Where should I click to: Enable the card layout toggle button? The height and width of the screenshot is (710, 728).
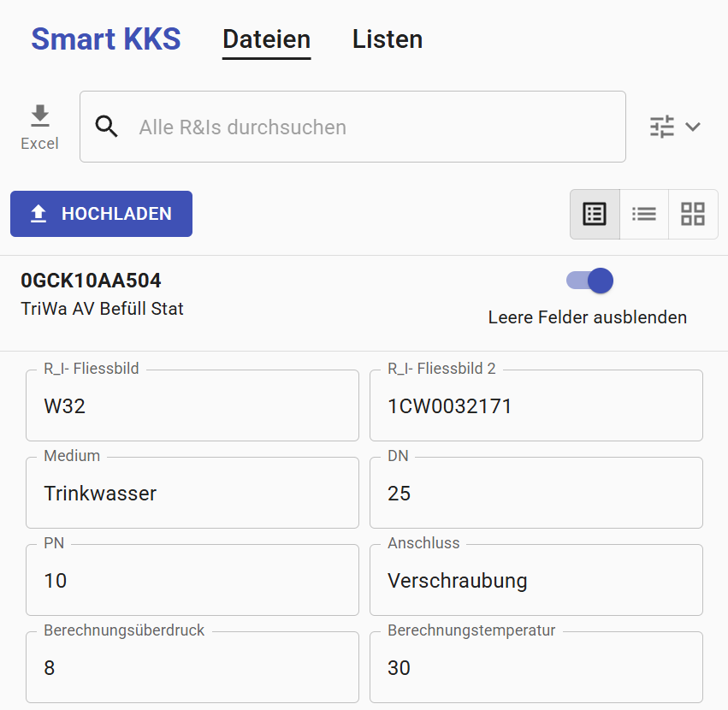pos(692,214)
